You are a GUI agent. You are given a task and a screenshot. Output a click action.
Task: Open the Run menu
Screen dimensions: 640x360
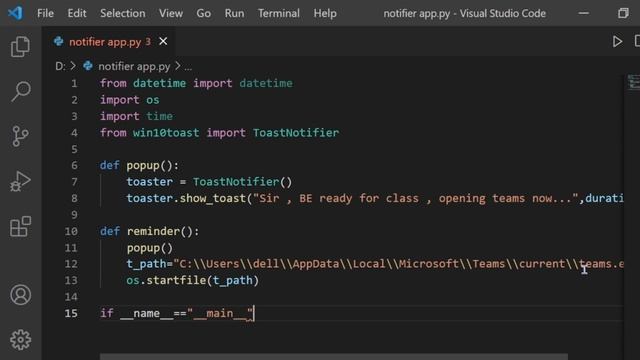[234, 13]
